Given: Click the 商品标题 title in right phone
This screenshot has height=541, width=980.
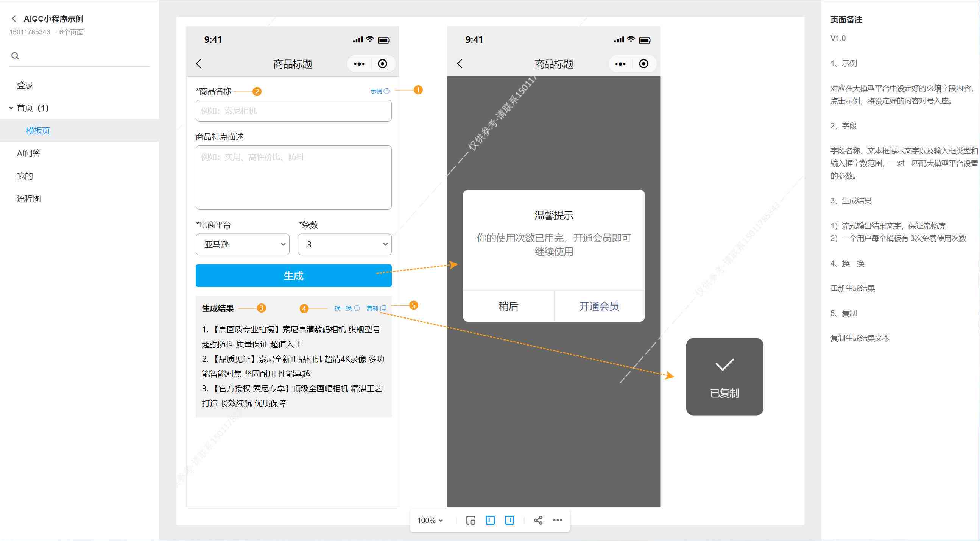Looking at the screenshot, I should click(x=554, y=64).
